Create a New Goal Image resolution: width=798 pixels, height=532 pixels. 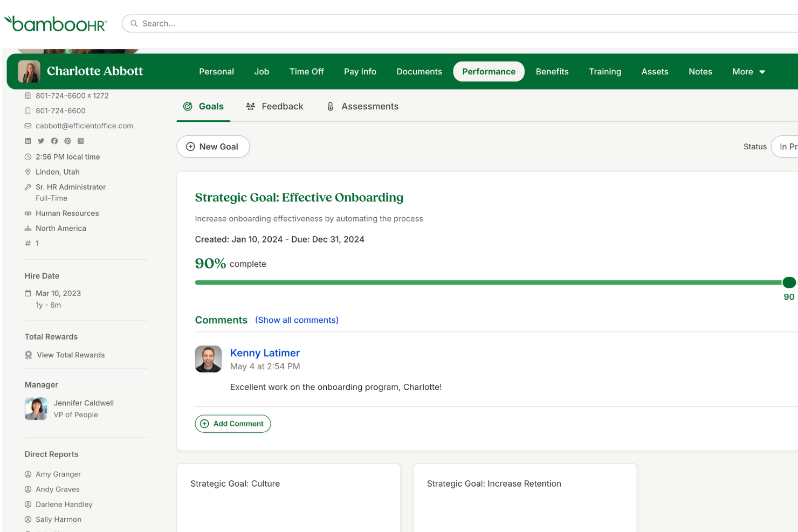(x=213, y=146)
